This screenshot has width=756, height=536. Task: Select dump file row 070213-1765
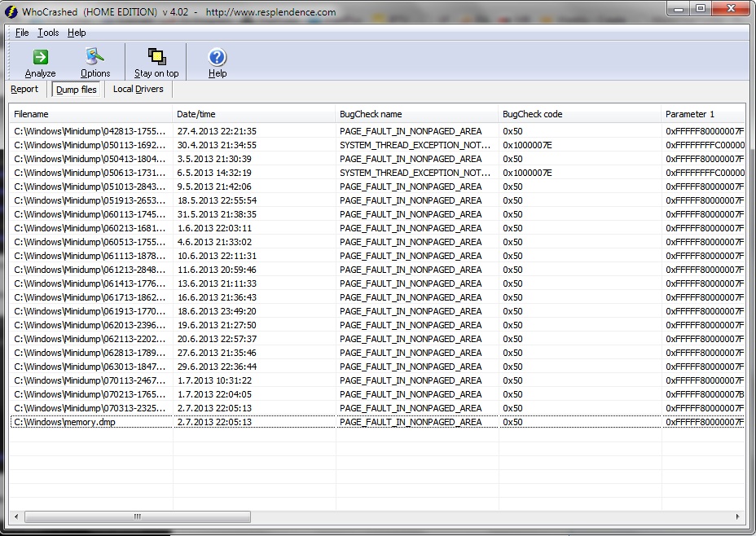tap(377, 394)
